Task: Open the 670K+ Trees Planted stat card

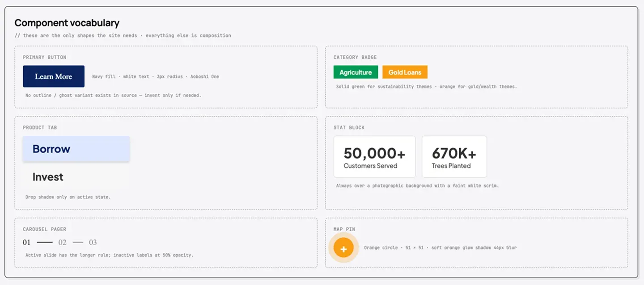Action: coord(454,157)
